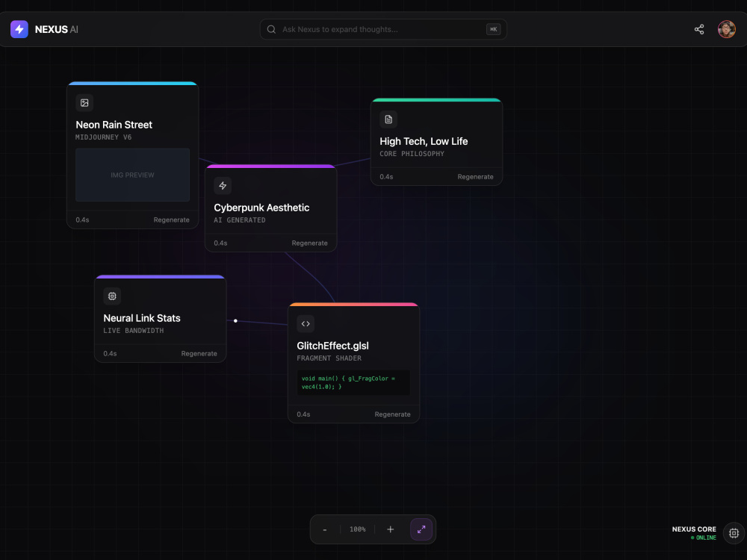Toggle fullscreen expand button in zoom bar
Viewport: 747px width, 560px height.
click(x=421, y=529)
